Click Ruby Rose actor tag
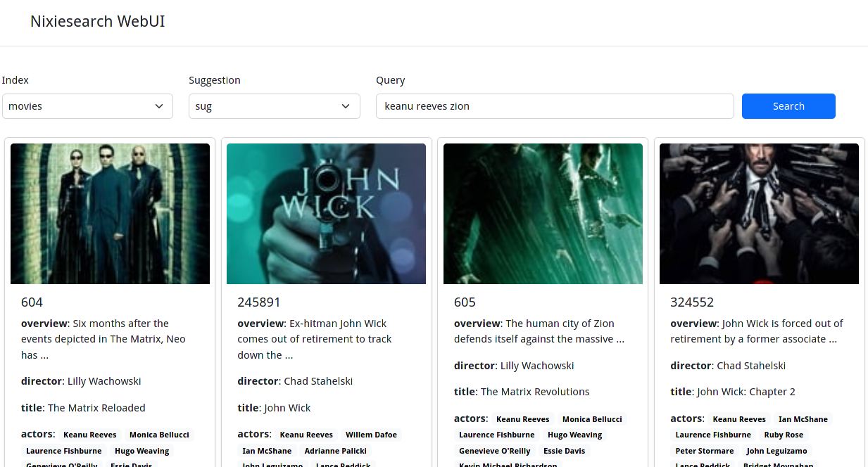This screenshot has width=868, height=467. click(x=784, y=435)
